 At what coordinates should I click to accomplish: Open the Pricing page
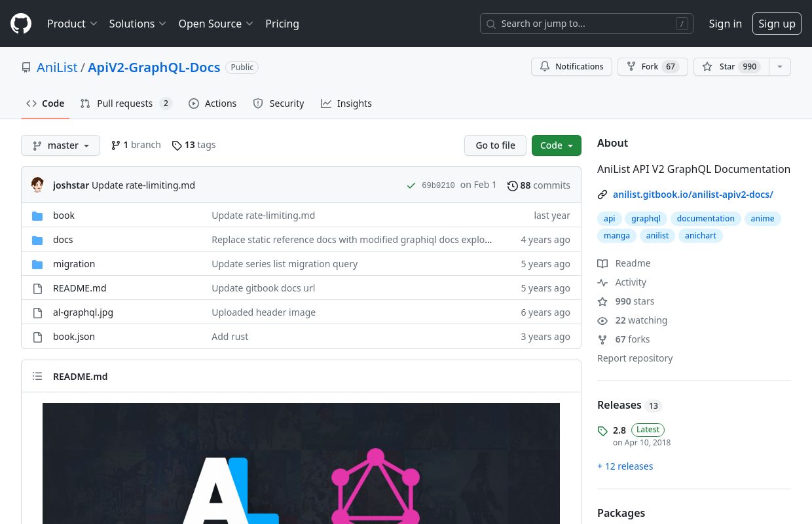pos(282,24)
